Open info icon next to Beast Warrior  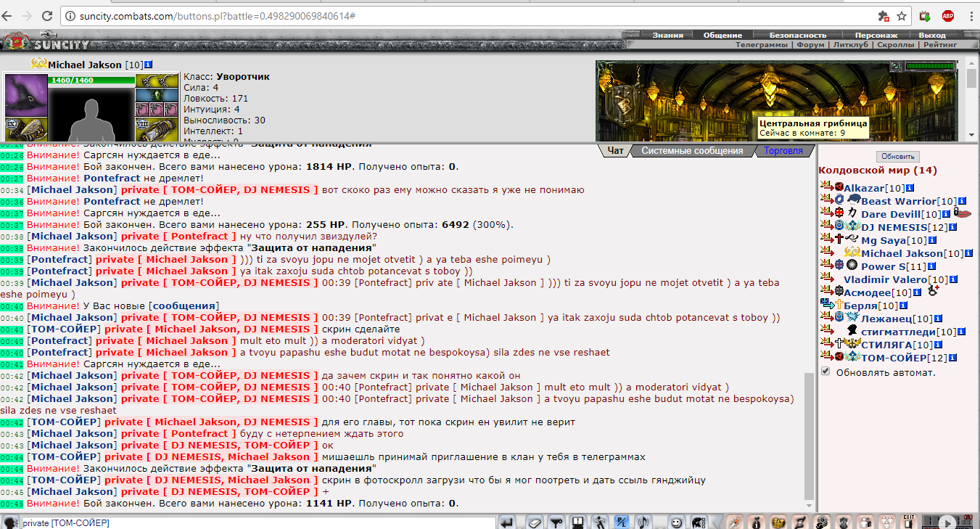coord(962,201)
